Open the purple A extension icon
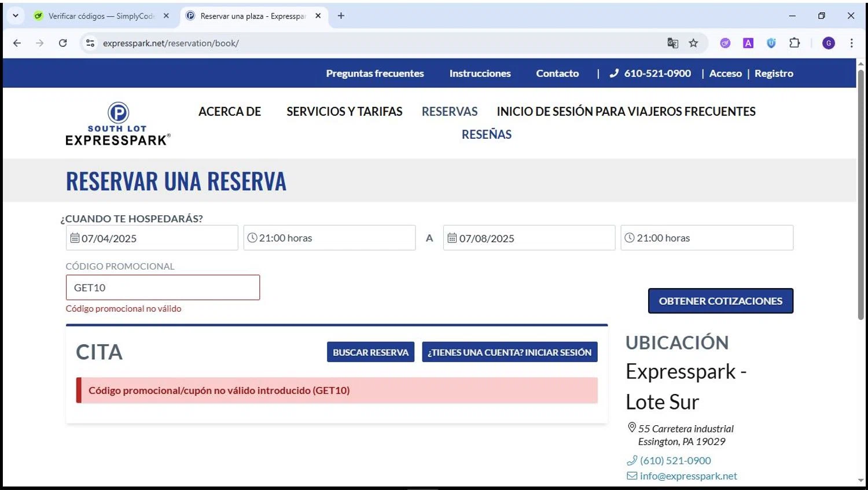Image resolution: width=868 pixels, height=490 pixels. 748,43
